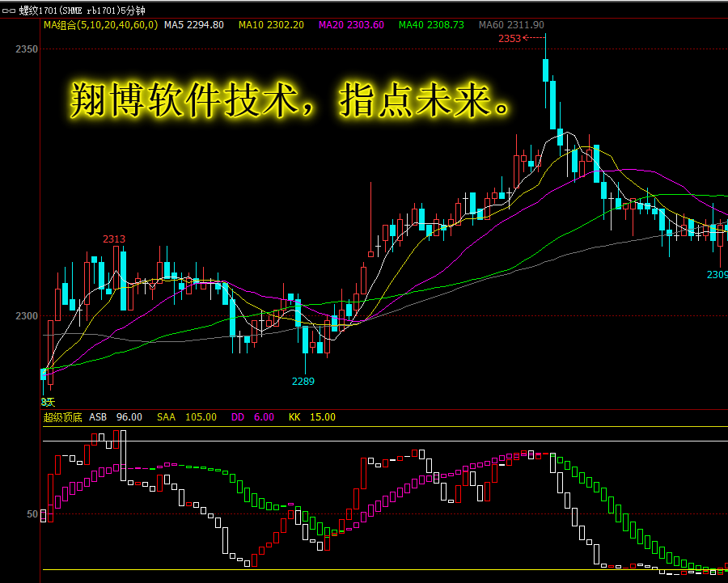The width and height of the screenshot is (728, 583).
Task: Click the 2313 price label
Action: click(114, 239)
